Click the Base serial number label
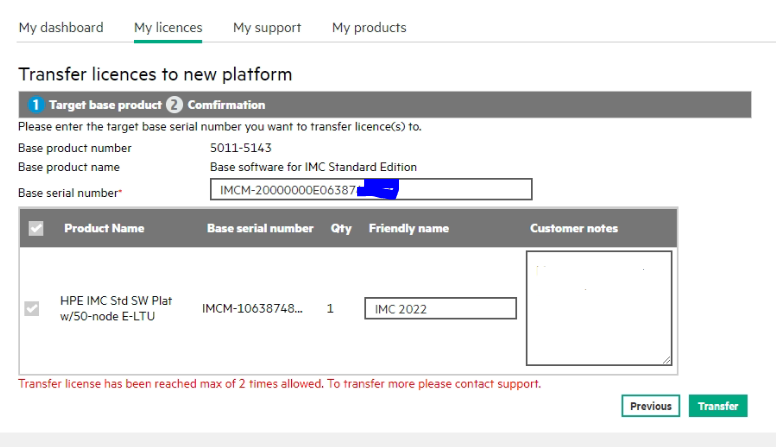776x447 pixels. 70,193
